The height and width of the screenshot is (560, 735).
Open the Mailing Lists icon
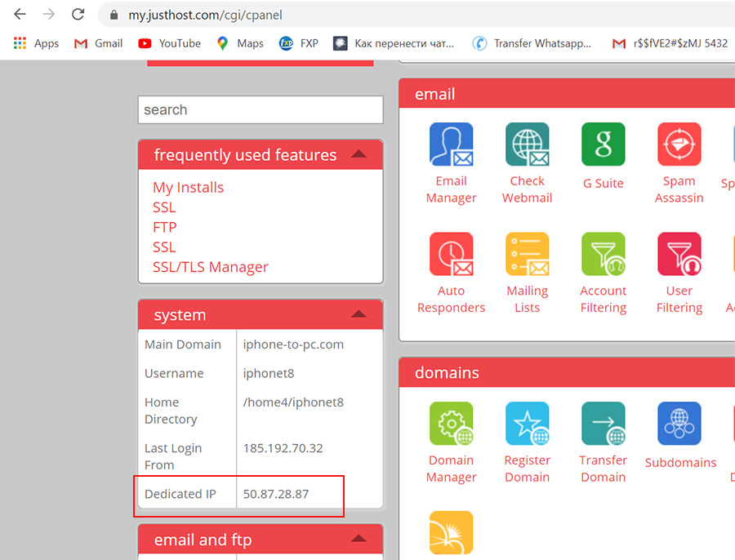coord(527,254)
